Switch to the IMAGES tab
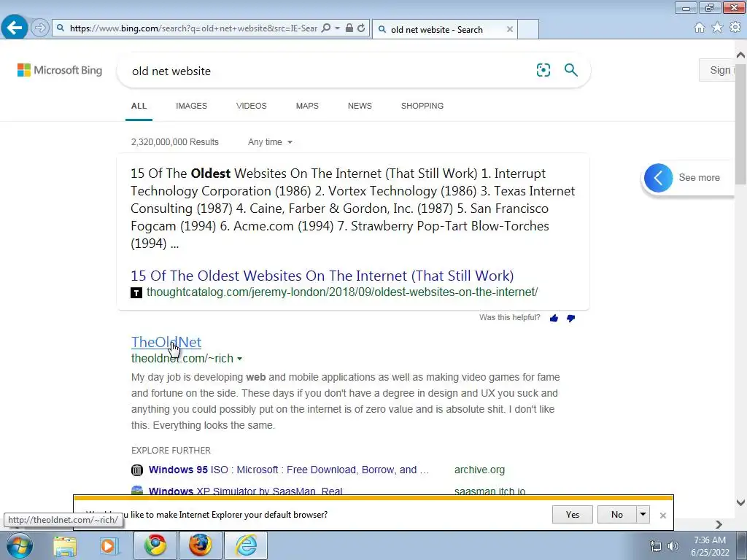 (x=192, y=106)
